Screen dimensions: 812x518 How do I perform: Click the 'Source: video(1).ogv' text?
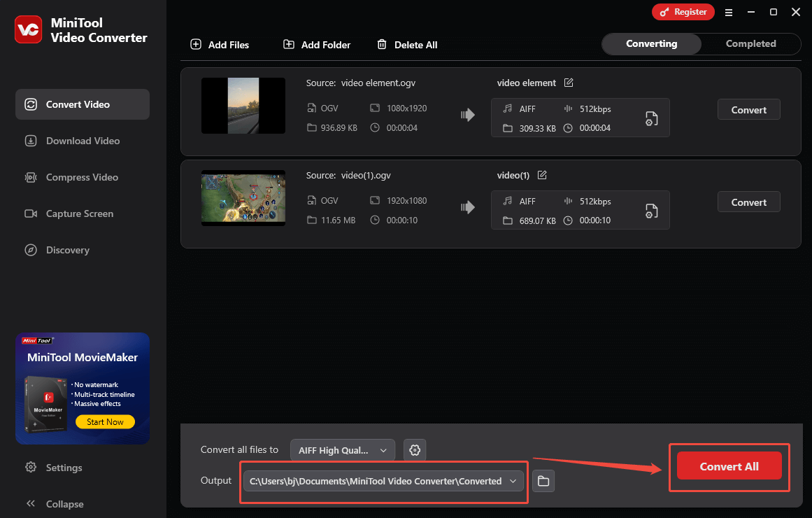tap(348, 175)
